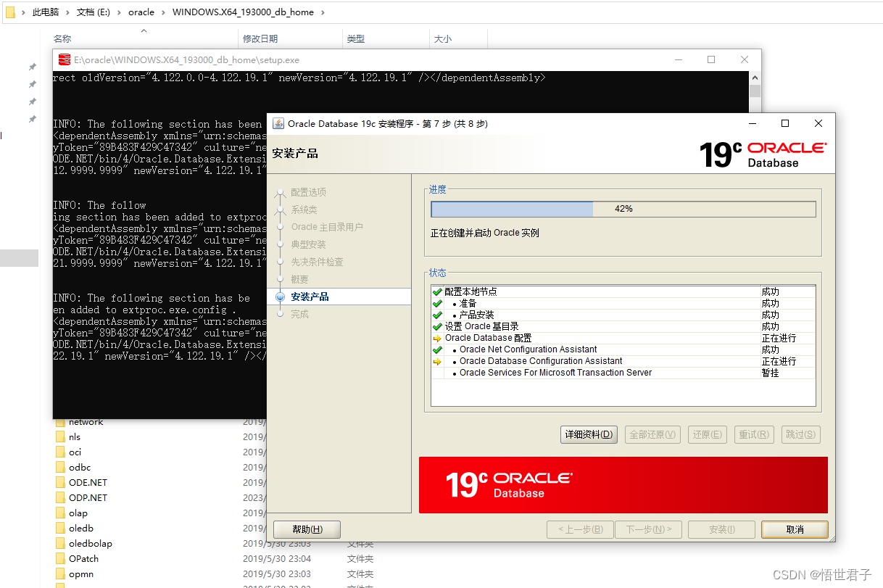Select the 准备 status row
The image size is (883, 588).
coord(623,303)
